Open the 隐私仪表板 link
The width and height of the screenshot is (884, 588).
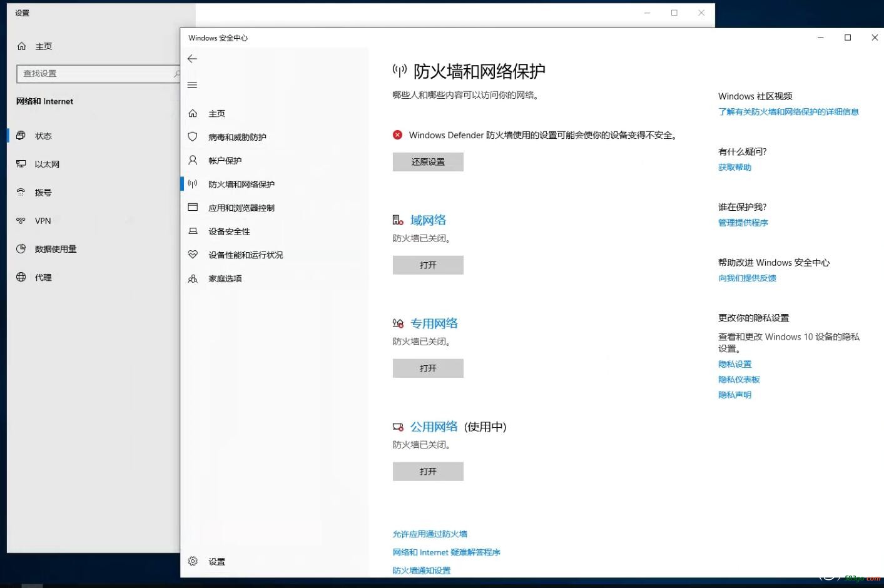coord(739,380)
